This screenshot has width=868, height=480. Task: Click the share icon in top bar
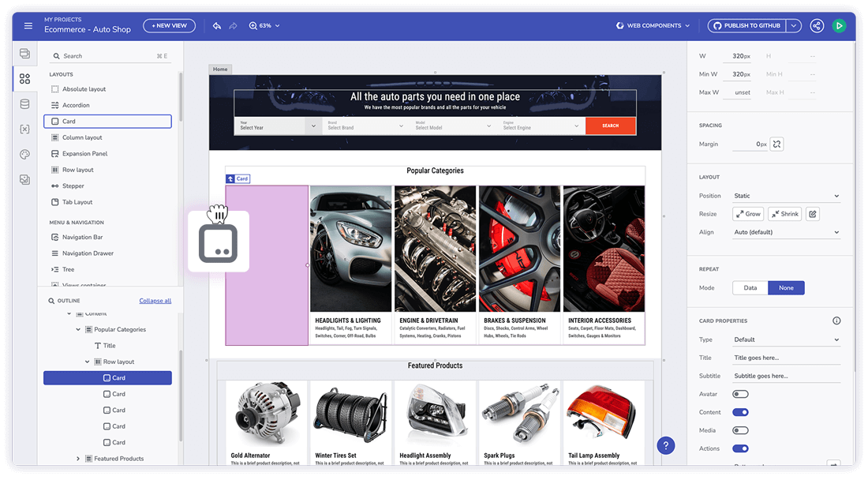point(817,26)
